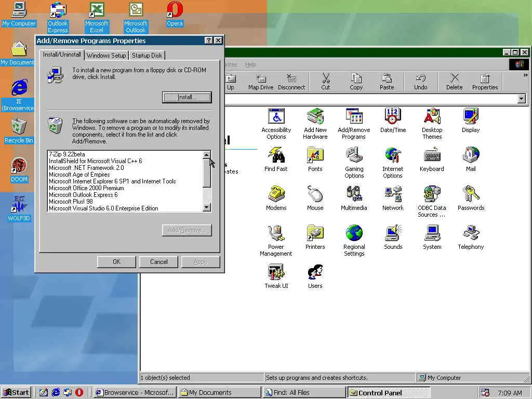Open the Users applet icon
Viewport: 532px width, 399px height.
(315, 276)
